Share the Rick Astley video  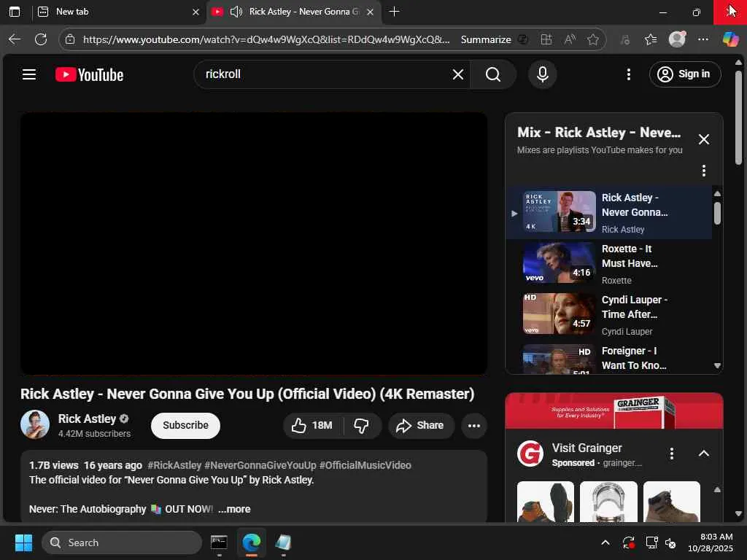pyautogui.click(x=421, y=425)
